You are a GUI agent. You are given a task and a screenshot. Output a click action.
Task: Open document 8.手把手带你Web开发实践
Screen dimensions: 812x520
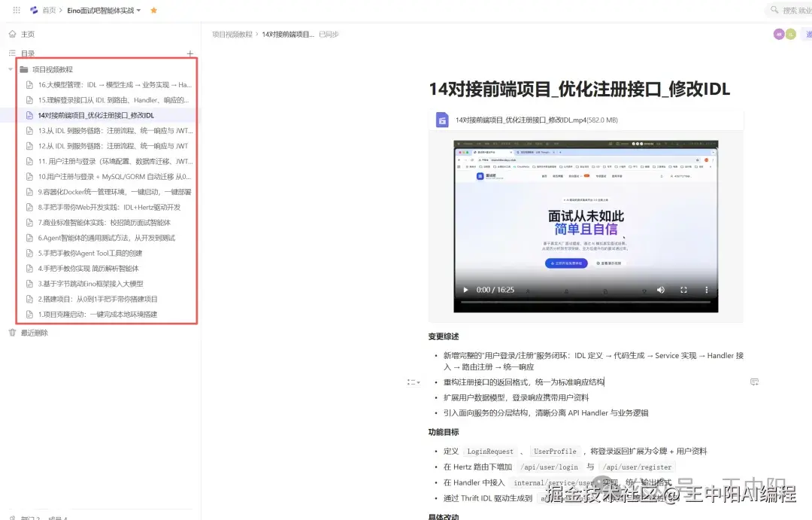coord(109,208)
